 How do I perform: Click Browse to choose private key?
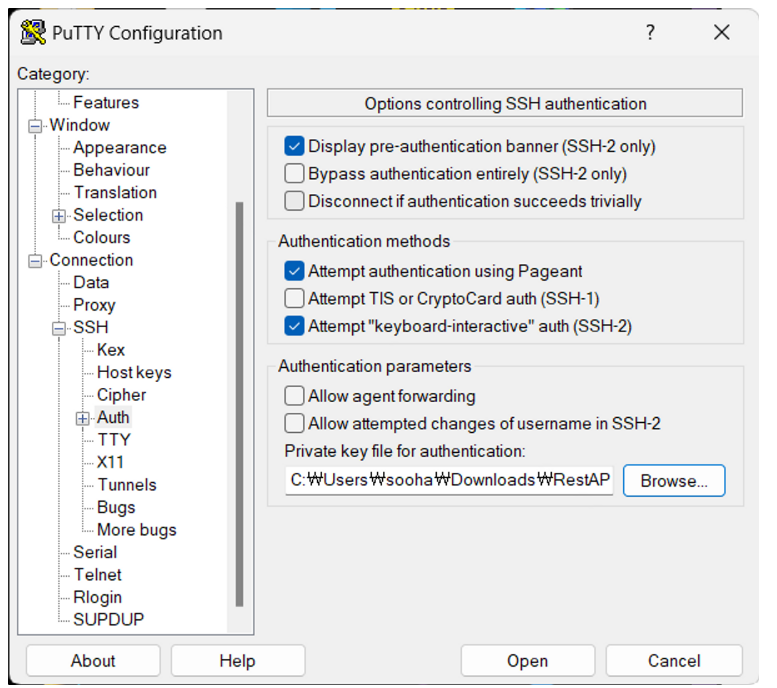tap(674, 480)
